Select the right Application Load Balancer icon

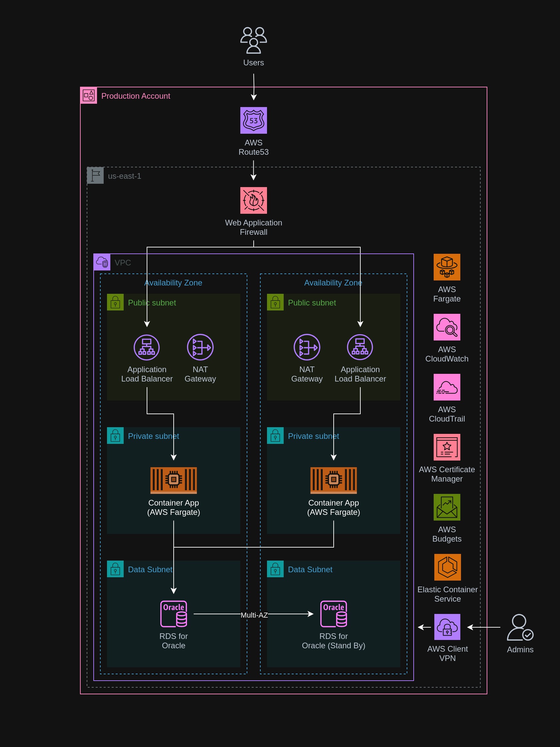360,347
